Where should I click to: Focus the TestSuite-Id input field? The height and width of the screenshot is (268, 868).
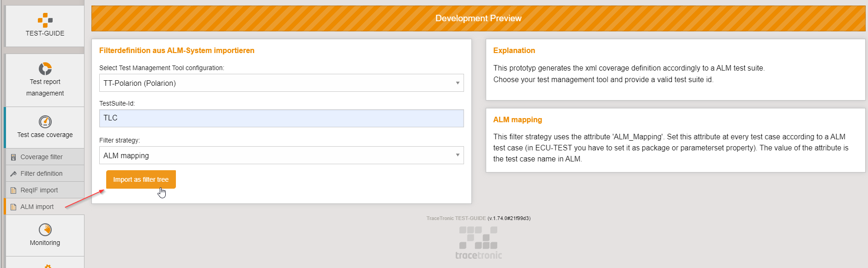[281, 119]
